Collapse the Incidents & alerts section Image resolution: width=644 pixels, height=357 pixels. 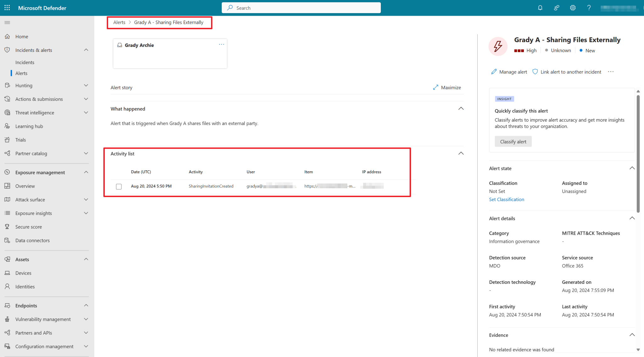[86, 50]
